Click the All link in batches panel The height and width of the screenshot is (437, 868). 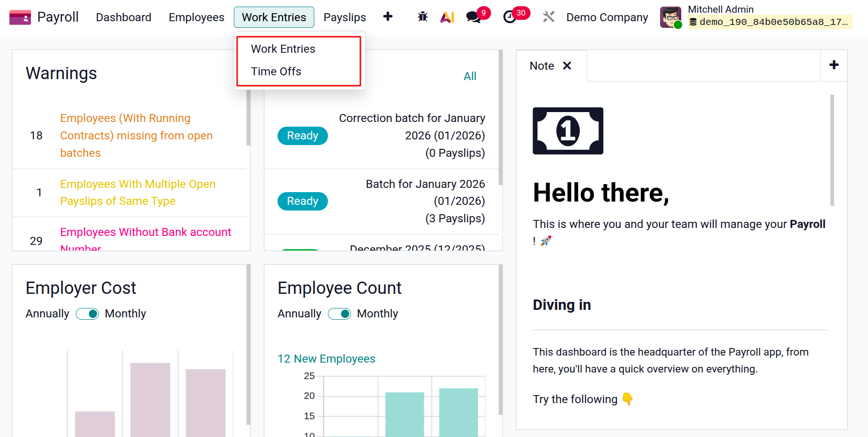[470, 76]
